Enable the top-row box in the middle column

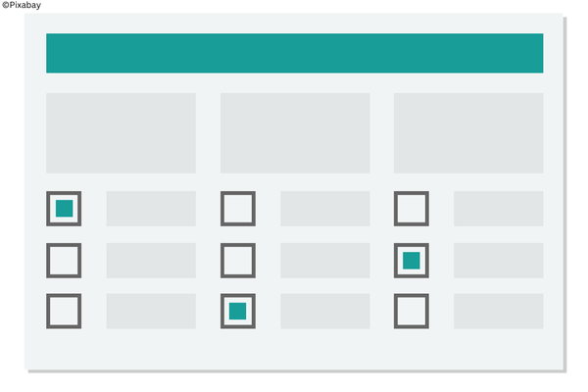pyautogui.click(x=238, y=209)
